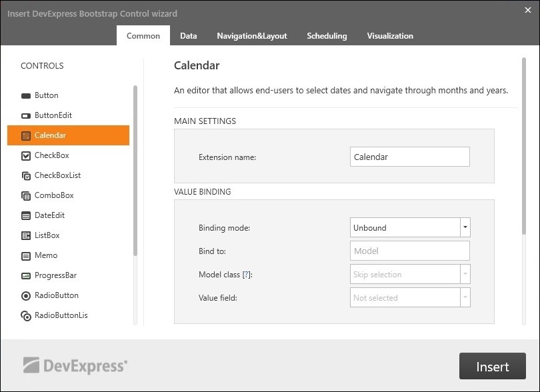Pick ComboBox in the controls list
Screen dimensions: 540x392
(x=68, y=195)
